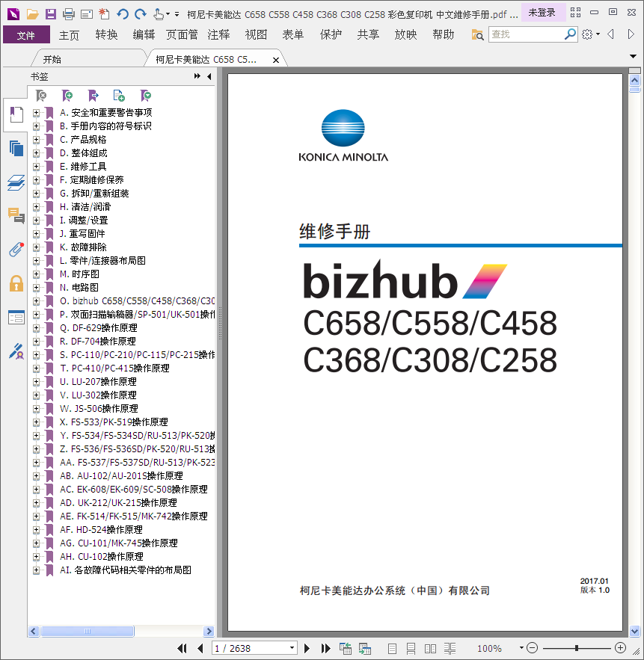The image size is (644, 660).
Task: Open the Pages thumbnail sidebar icon
Action: [x=16, y=148]
